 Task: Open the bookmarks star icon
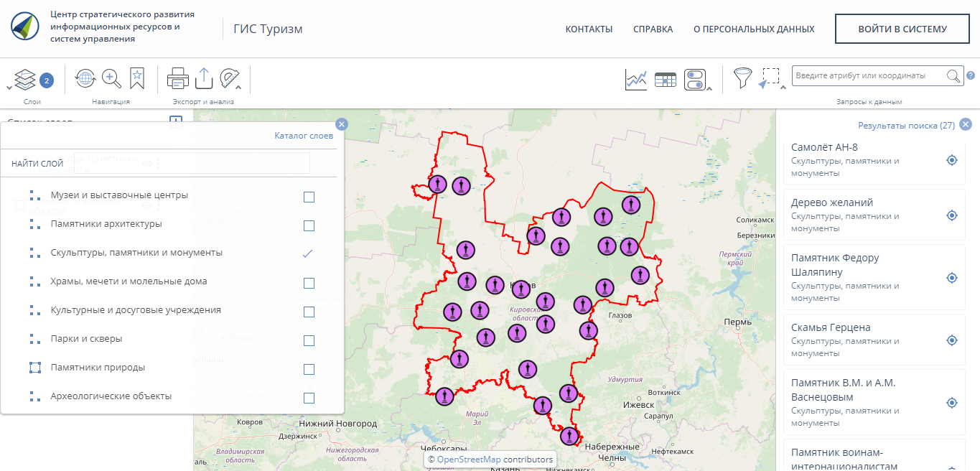click(x=137, y=78)
